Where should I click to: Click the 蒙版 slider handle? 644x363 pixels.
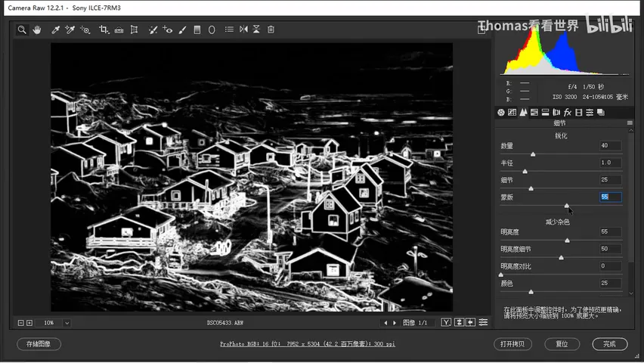pos(567,206)
